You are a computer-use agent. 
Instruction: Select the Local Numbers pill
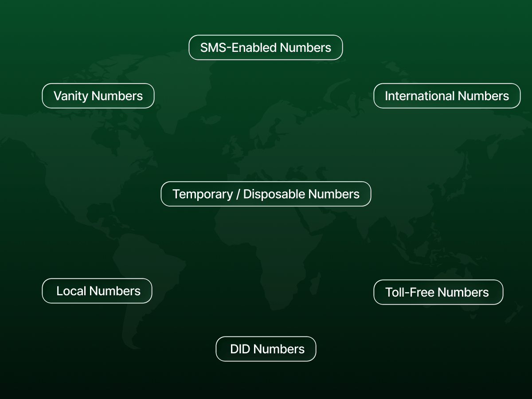97,291
